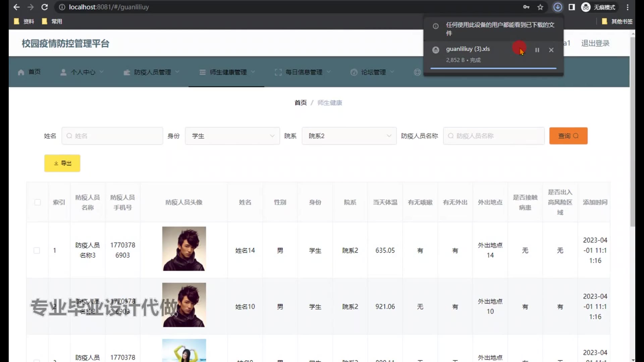This screenshot has height=362, width=644.
Task: Pause the guanliliuy (3).xls download
Action: (x=537, y=50)
